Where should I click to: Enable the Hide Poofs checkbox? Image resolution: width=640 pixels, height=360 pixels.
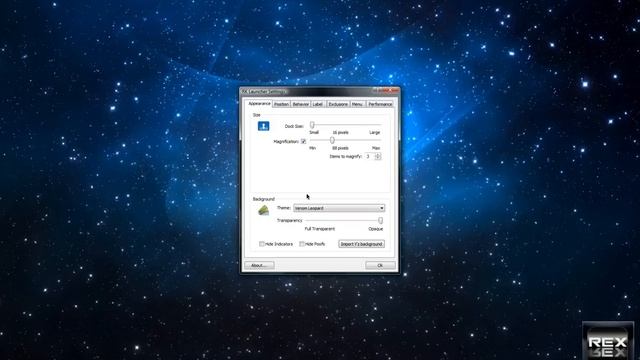pyautogui.click(x=302, y=244)
